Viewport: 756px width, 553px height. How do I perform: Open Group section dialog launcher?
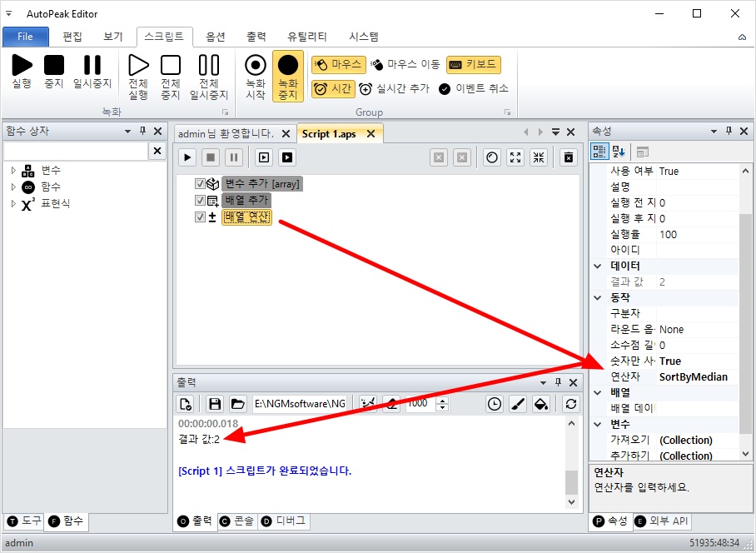point(507,112)
